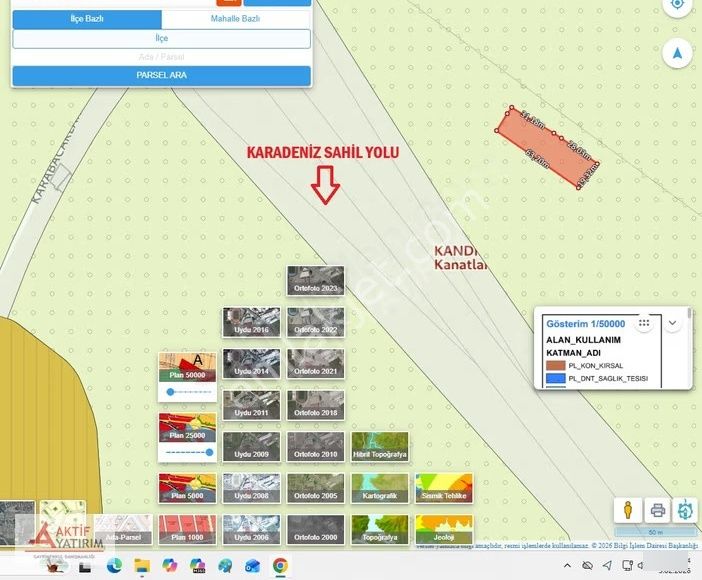The height and width of the screenshot is (580, 702).
Task: Open the İlçe dropdown field
Action: pos(162,39)
